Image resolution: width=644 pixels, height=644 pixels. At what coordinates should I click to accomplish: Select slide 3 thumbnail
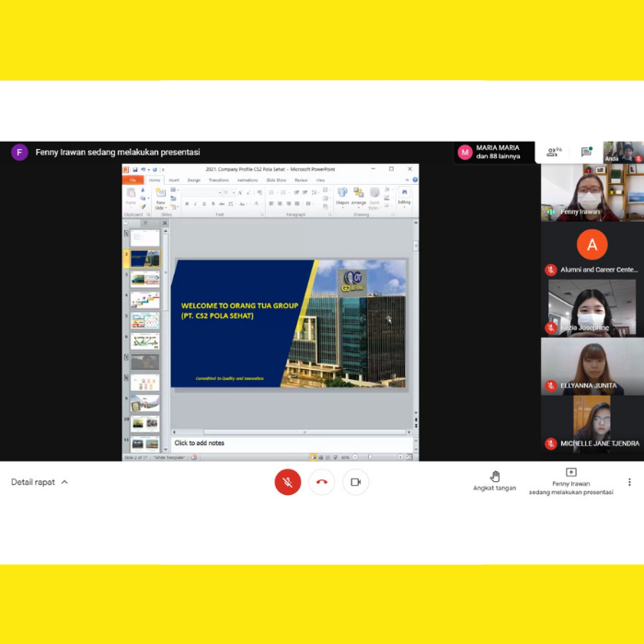(x=145, y=280)
